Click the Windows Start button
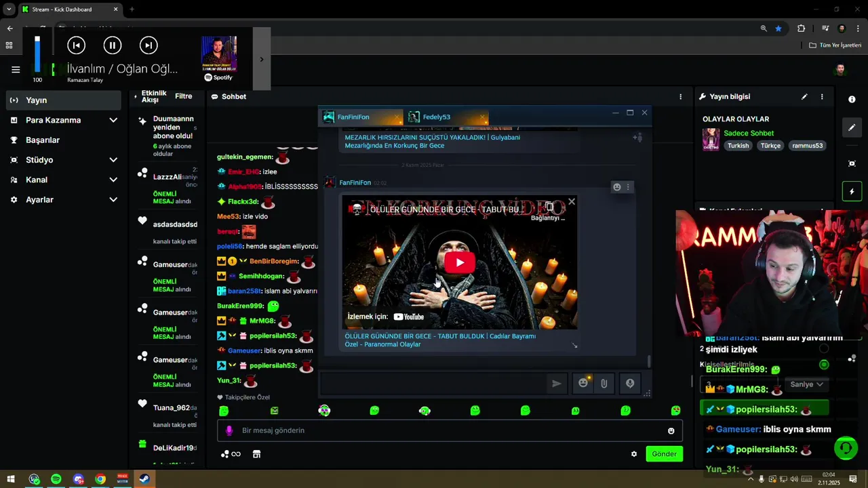 (x=11, y=479)
